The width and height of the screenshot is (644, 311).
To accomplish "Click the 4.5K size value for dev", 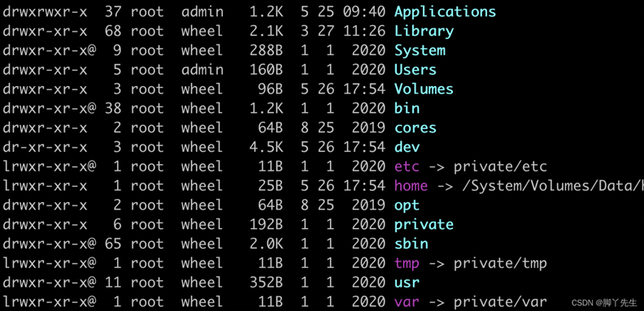I will [266, 147].
